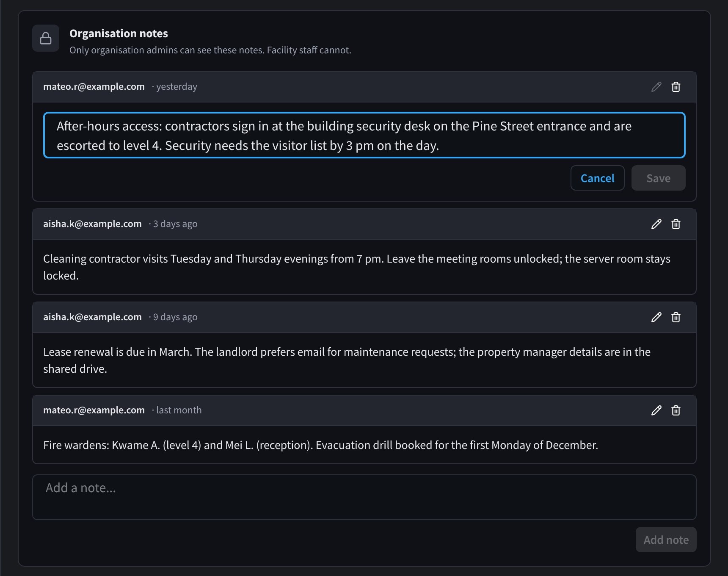Click mateo.r@example.com on the last month note
This screenshot has height=576, width=728.
click(x=94, y=410)
